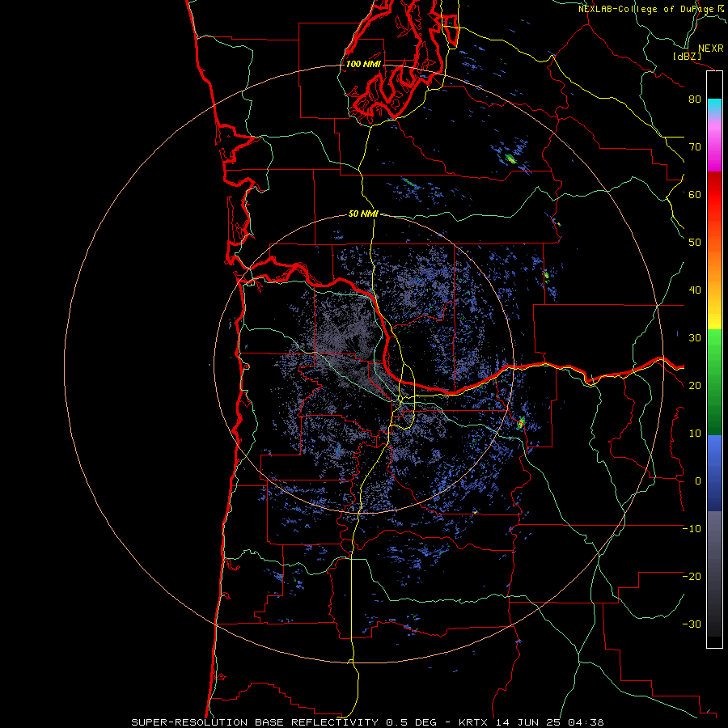The height and width of the screenshot is (728, 728).
Task: Click the 60 value on the dBZ scale
Action: [x=695, y=195]
